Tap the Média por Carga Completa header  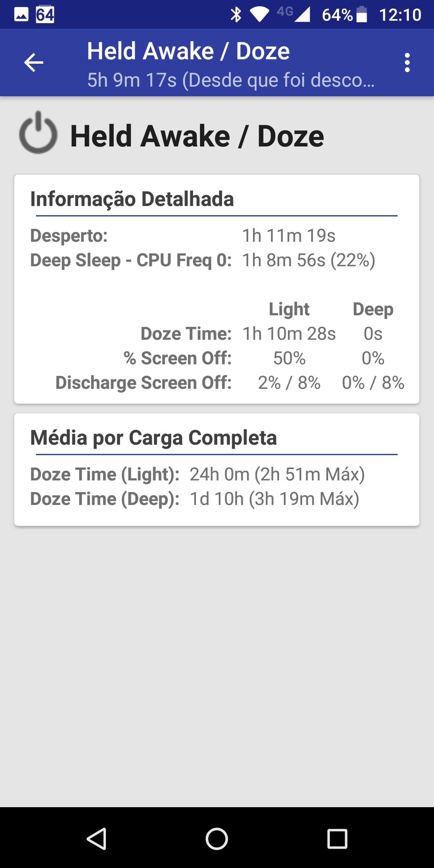[x=153, y=437]
